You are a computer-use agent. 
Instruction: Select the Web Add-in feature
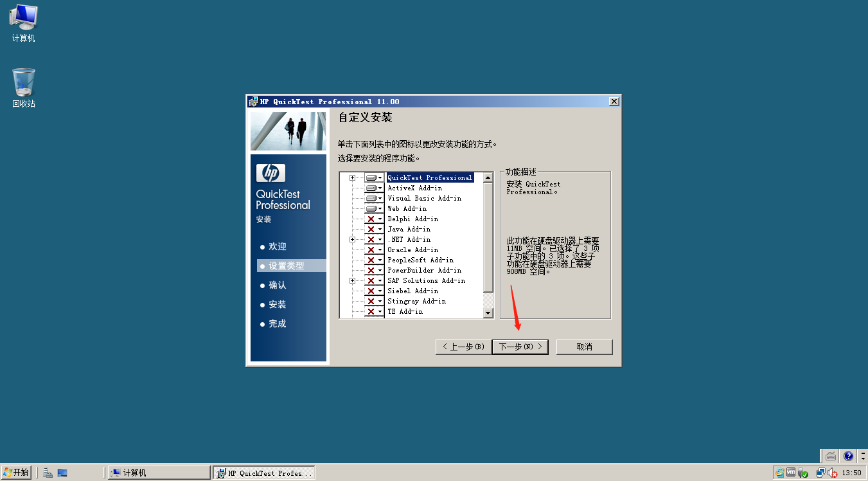pos(407,208)
